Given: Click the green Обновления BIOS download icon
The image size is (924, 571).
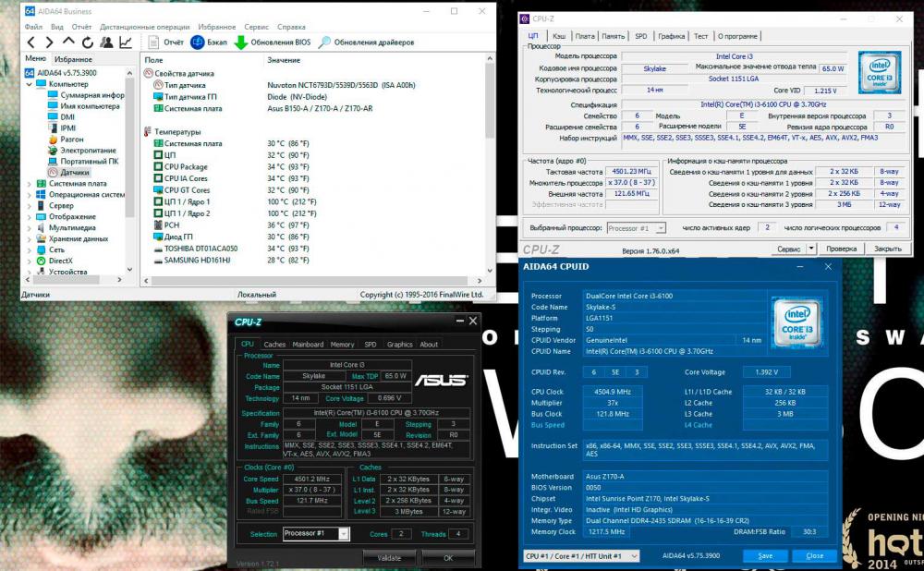Looking at the screenshot, I should [242, 41].
